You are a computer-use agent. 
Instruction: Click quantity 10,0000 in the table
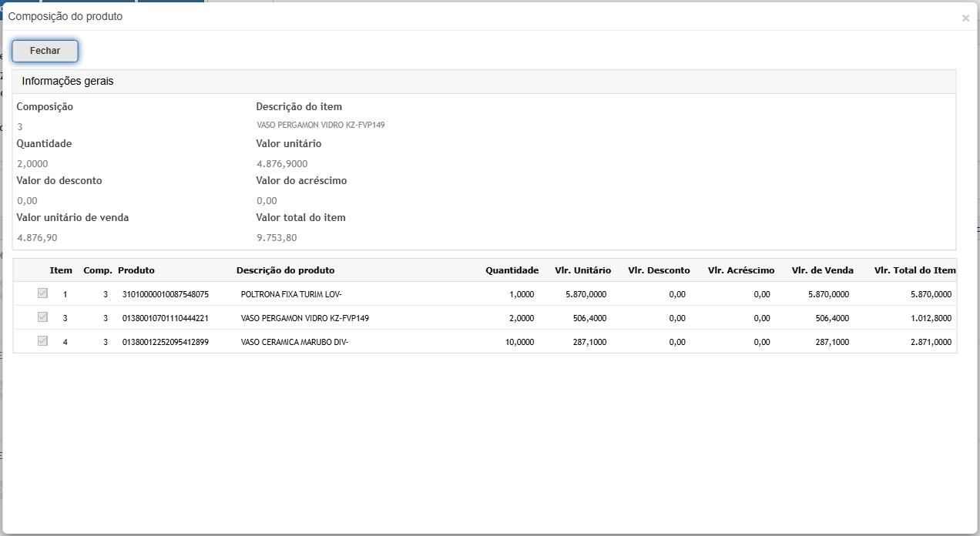[519, 342]
